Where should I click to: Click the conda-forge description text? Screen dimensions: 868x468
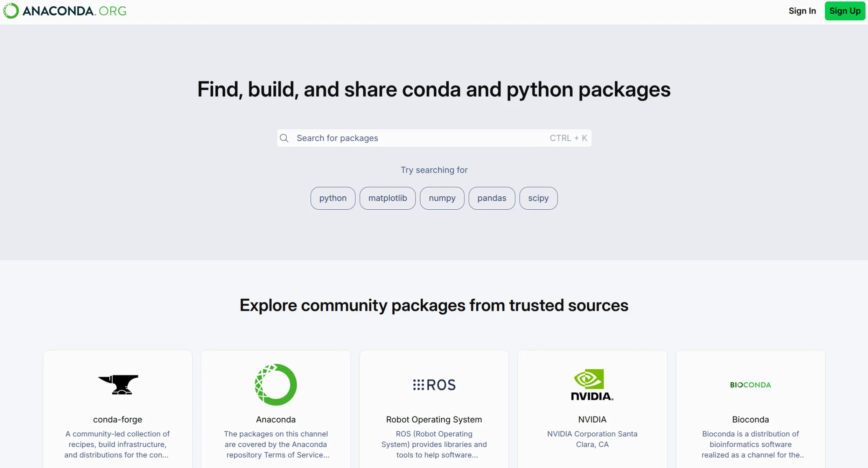(x=117, y=444)
